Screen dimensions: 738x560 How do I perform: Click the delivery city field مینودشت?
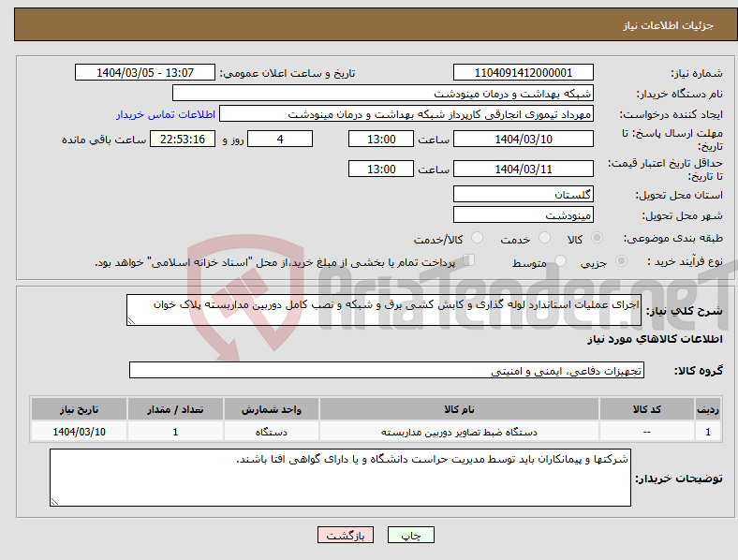(524, 215)
